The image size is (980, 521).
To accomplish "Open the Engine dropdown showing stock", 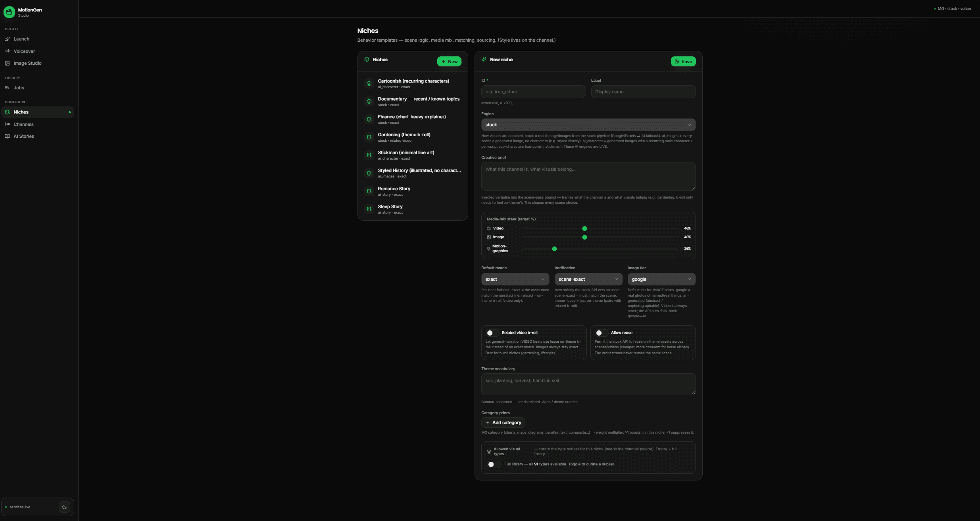I will tap(588, 125).
